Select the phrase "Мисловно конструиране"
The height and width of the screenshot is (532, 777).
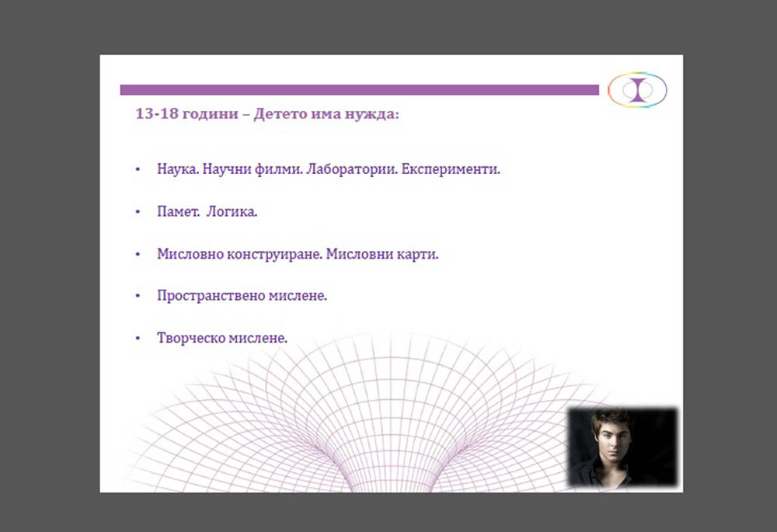click(x=239, y=254)
